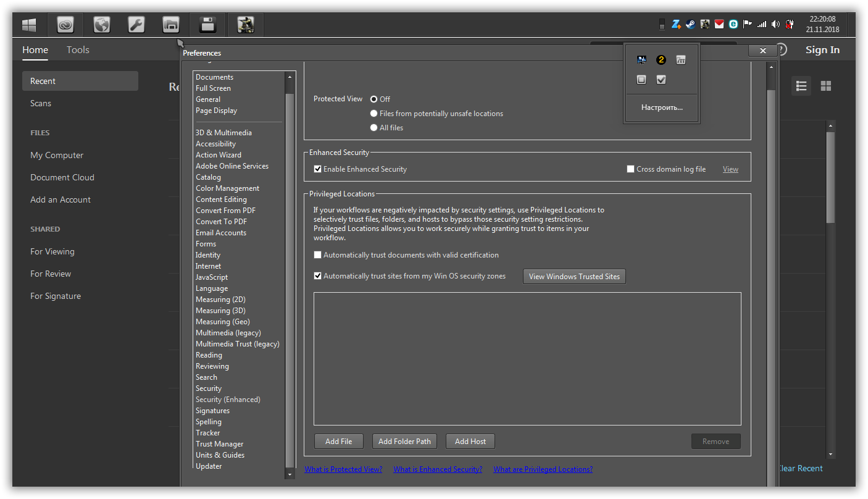This screenshot has width=868, height=499.
Task: Click the Add Host button
Action: (x=470, y=442)
